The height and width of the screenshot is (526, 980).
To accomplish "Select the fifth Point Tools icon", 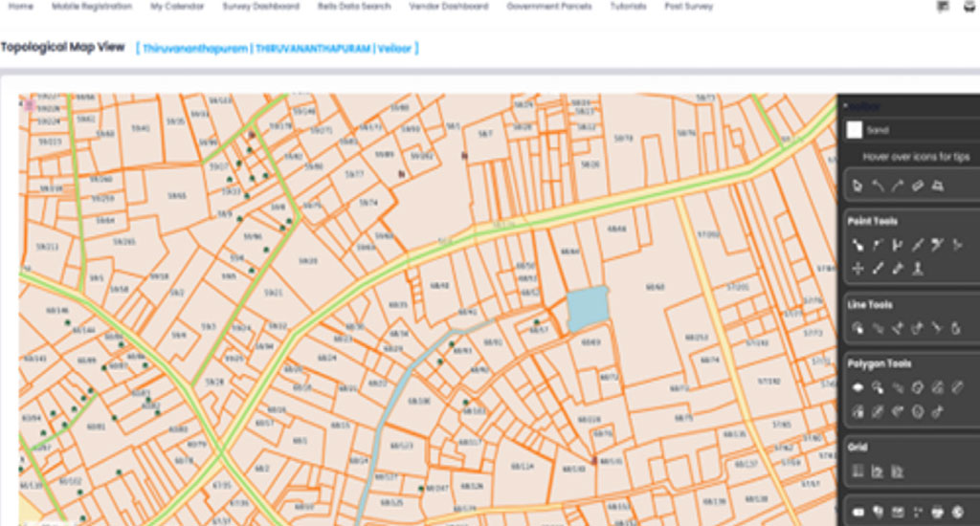I will point(937,245).
